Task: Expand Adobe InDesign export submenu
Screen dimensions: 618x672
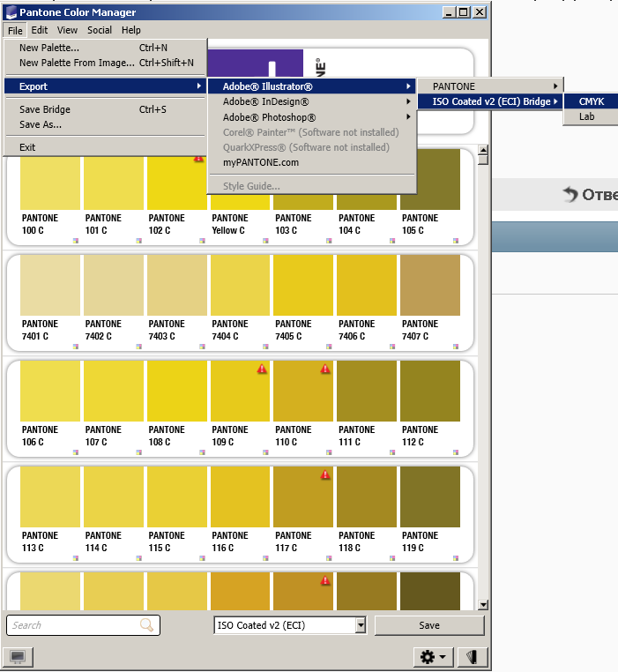Action: (x=311, y=101)
